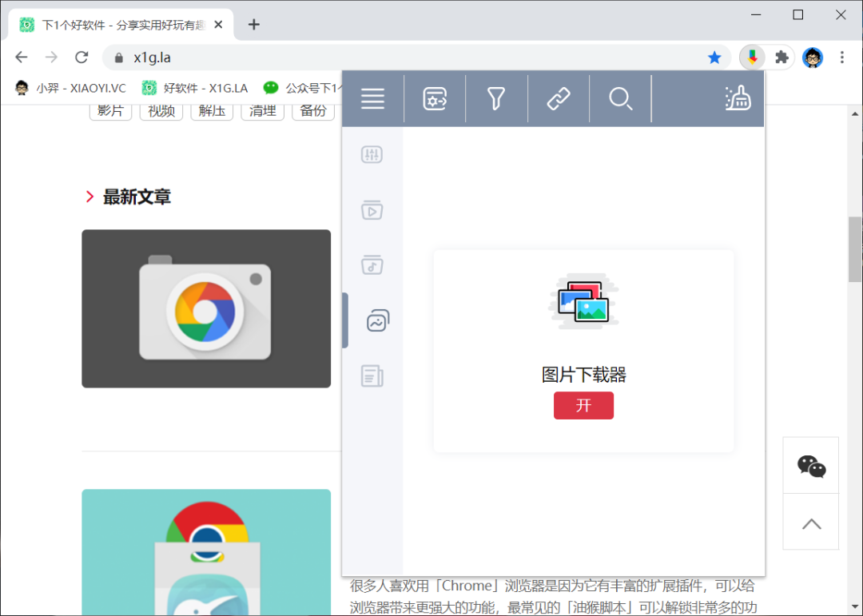The image size is (863, 616).
Task: Click the page vertical scrollbar thumb
Action: click(x=855, y=248)
